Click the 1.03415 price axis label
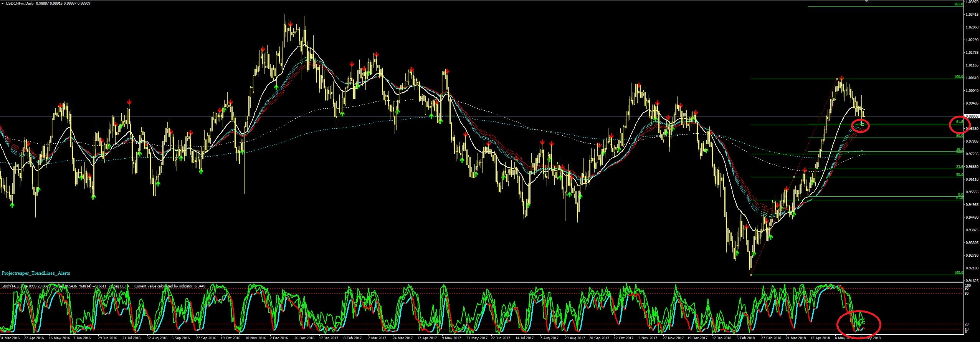The image size is (980, 342). pyautogui.click(x=972, y=15)
